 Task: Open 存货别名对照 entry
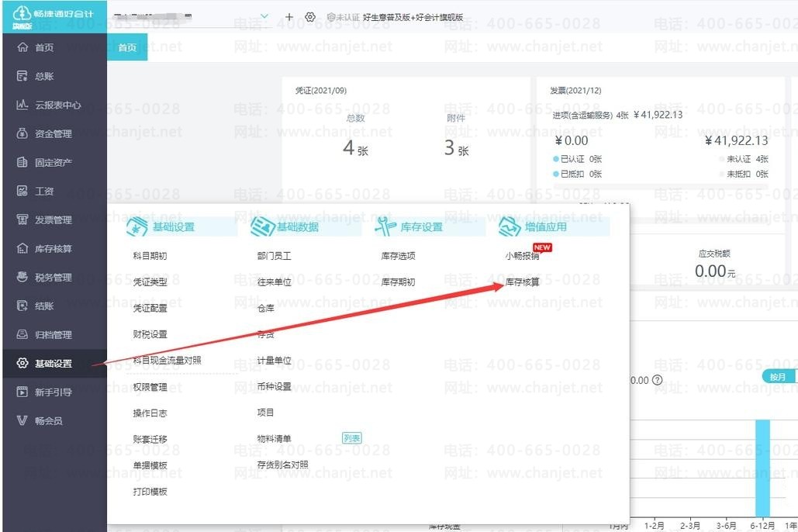[282, 465]
